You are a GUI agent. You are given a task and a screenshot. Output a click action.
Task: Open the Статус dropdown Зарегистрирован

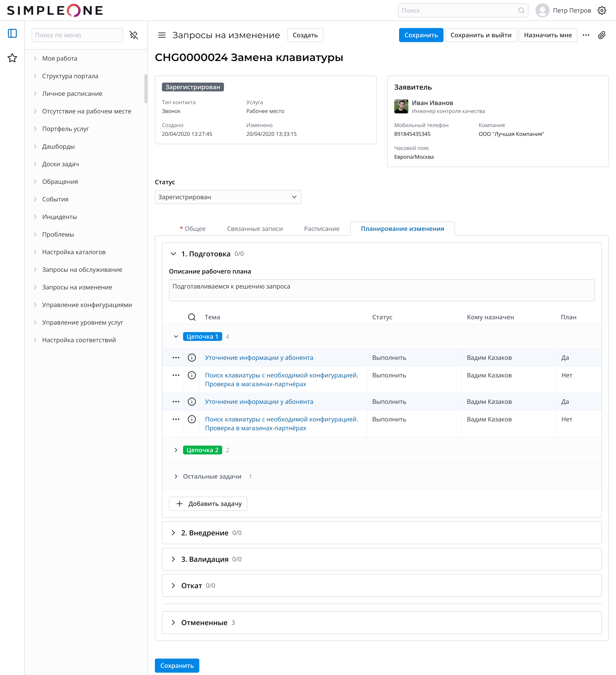coord(228,197)
